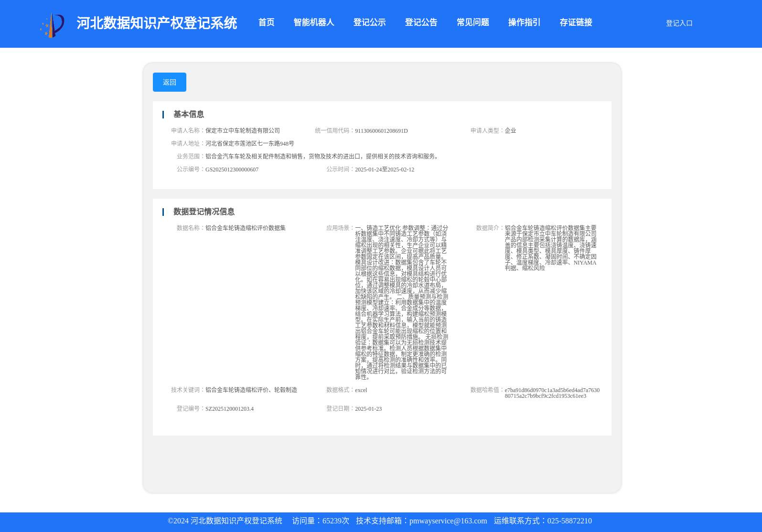Open 操作指引 menu item

coord(524,22)
